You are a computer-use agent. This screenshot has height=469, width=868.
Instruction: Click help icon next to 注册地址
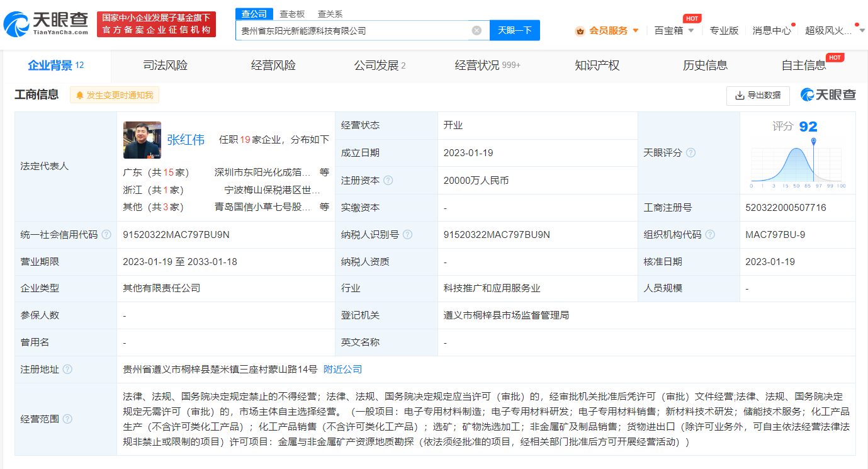67,370
